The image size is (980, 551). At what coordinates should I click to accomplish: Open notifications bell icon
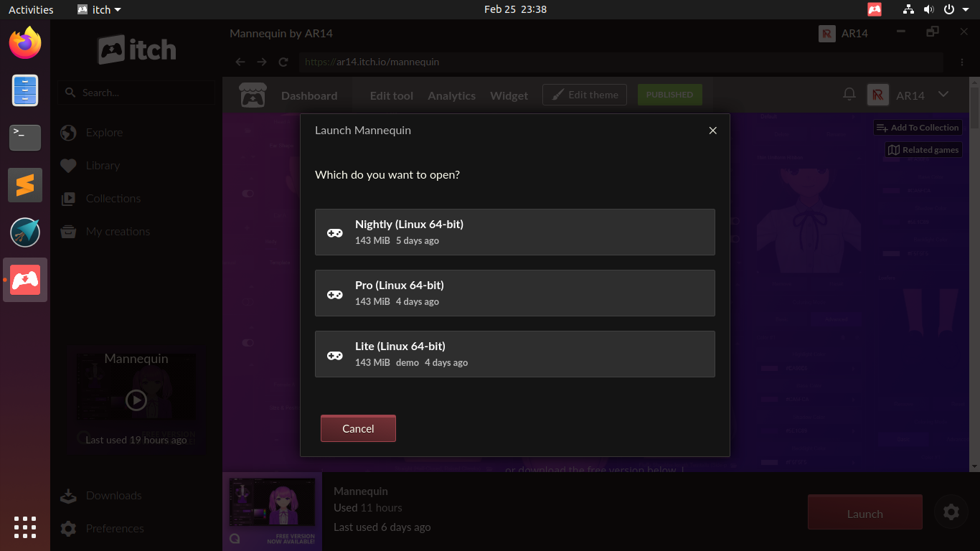pos(849,95)
